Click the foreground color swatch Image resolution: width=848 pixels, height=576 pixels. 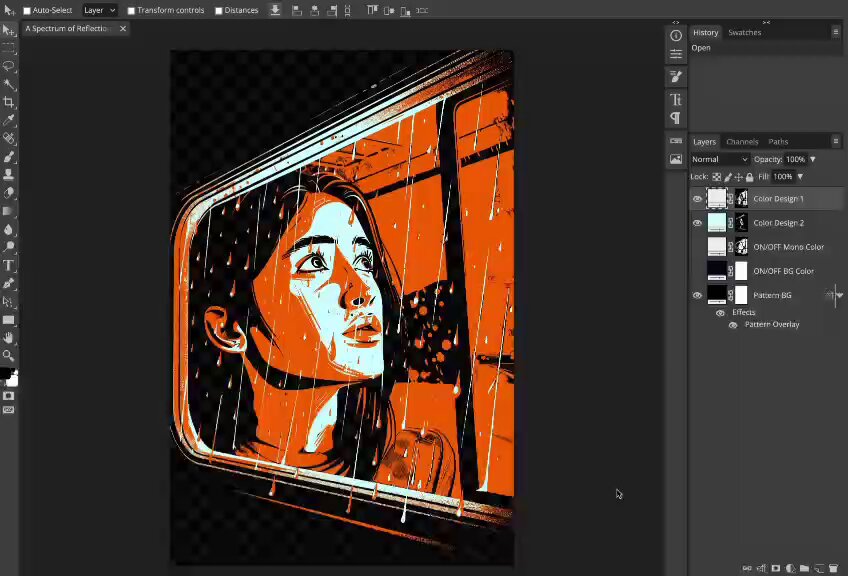5,373
